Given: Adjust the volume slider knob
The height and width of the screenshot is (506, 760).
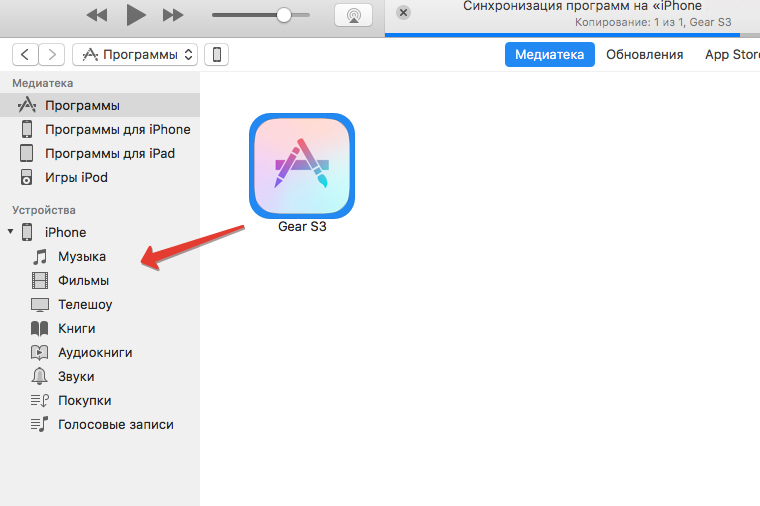Looking at the screenshot, I should pos(284,15).
